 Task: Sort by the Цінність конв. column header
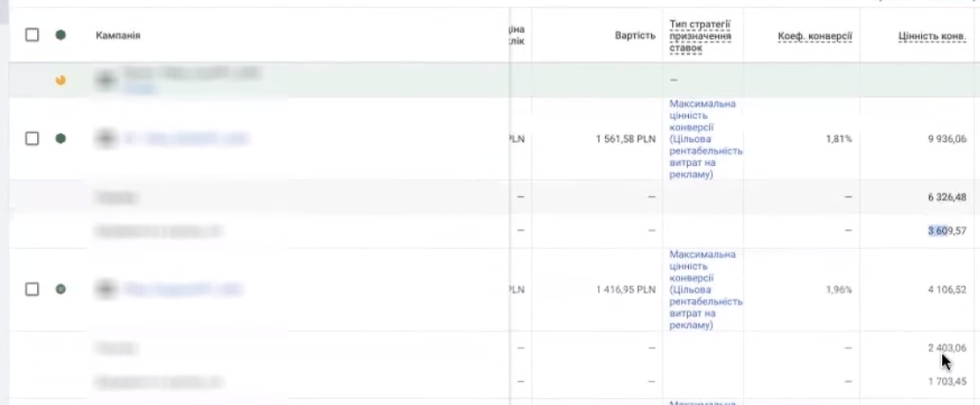point(931,37)
